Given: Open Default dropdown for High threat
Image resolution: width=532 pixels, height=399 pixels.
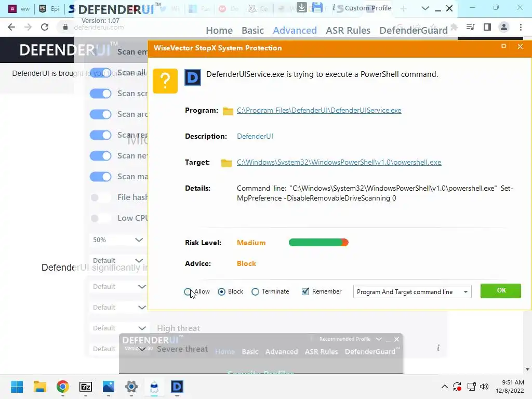Looking at the screenshot, I should point(119,328).
